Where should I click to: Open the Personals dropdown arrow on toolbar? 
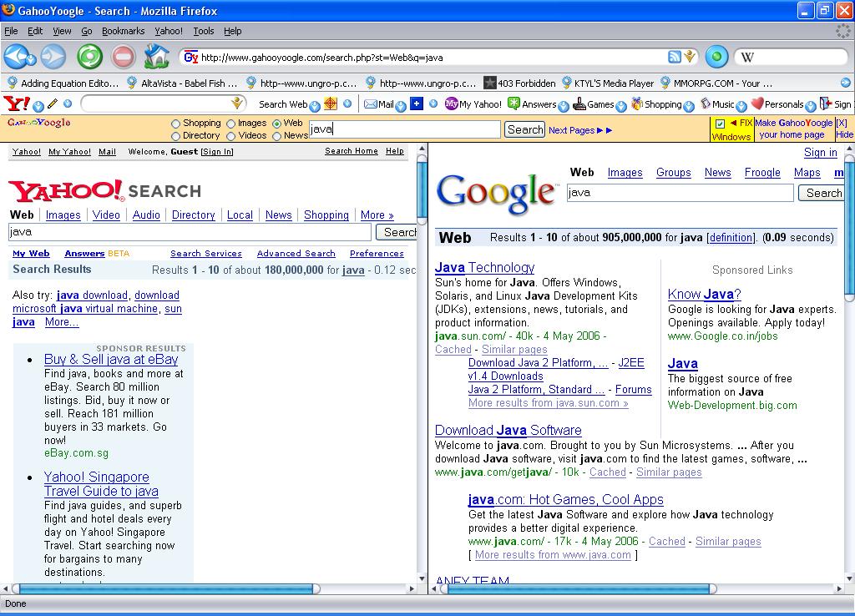coord(811,106)
